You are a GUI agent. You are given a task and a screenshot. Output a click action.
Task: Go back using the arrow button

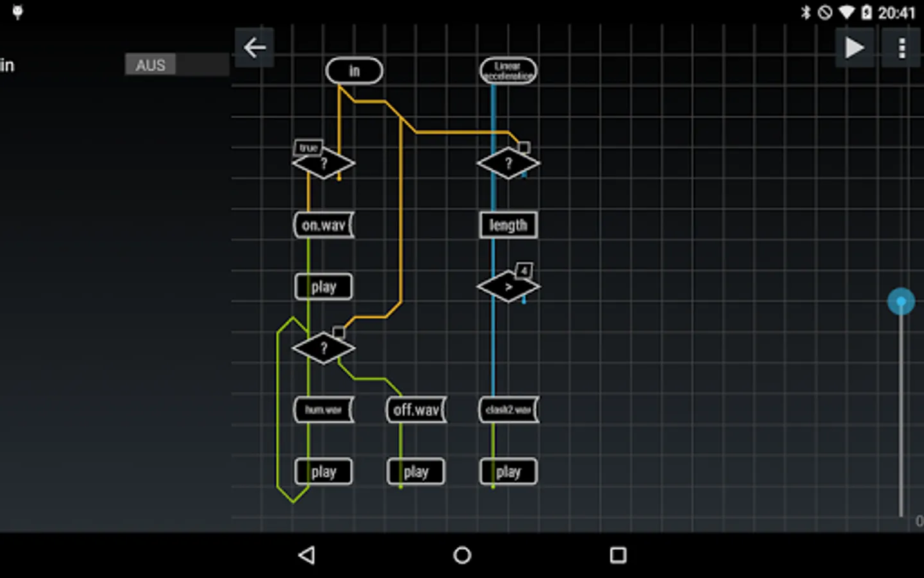255,48
